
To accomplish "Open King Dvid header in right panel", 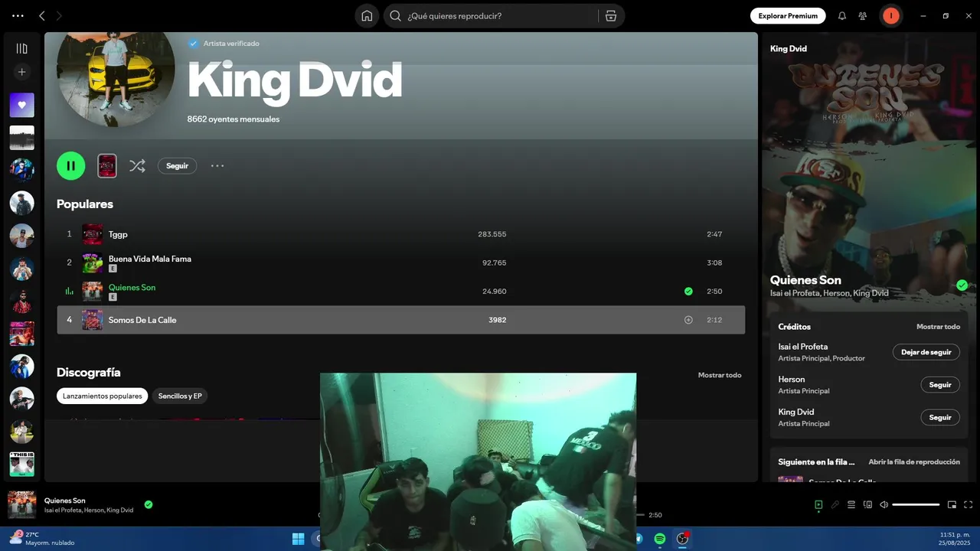I will [x=788, y=48].
